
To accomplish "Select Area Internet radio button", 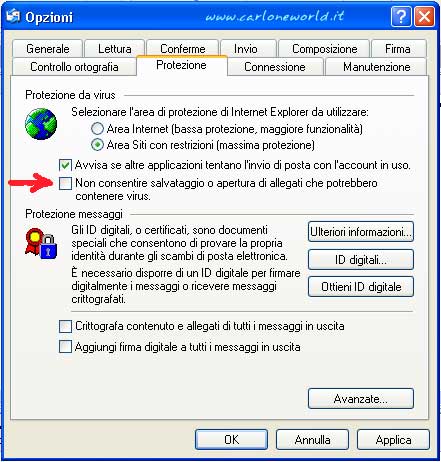I will [97, 129].
